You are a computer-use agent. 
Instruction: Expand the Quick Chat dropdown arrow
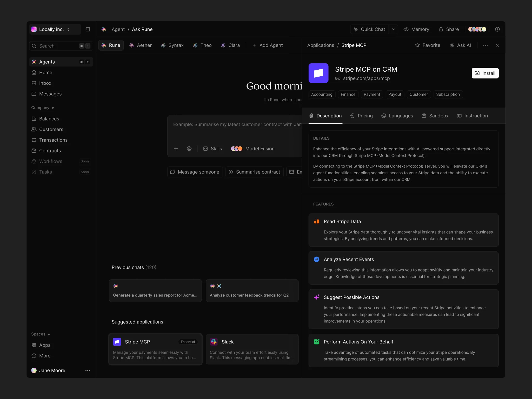coord(393,29)
